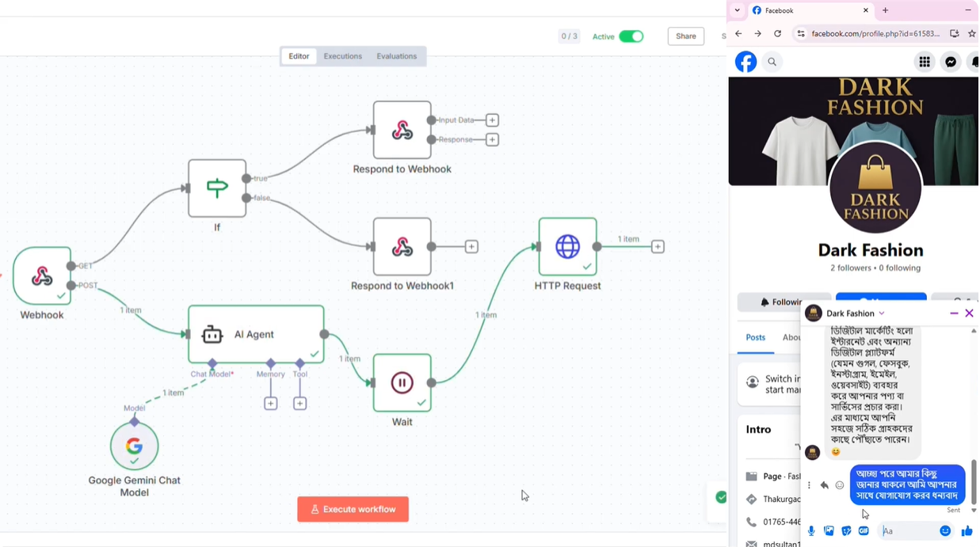Open the Webhook trigger node

click(x=41, y=275)
